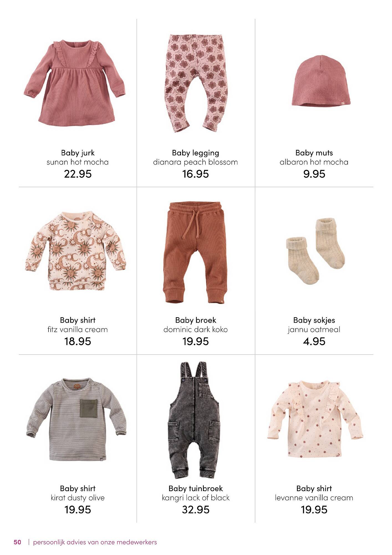The height and width of the screenshot is (555, 392).
Task: Select the levanne ruffle Baby shirt photo
Action: coord(315,419)
